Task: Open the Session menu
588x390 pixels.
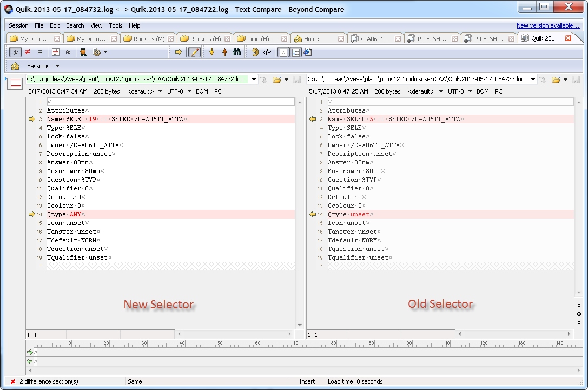Action: (x=18, y=25)
